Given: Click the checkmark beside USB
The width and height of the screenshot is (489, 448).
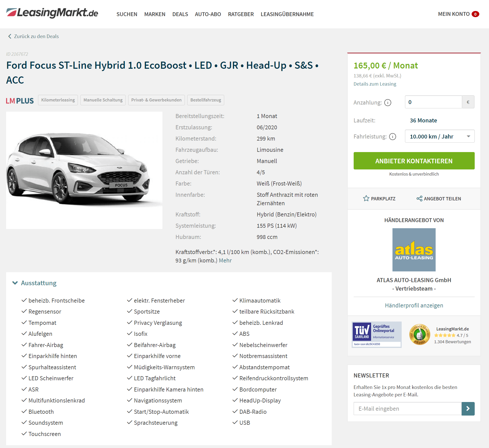Looking at the screenshot, I should (x=235, y=422).
